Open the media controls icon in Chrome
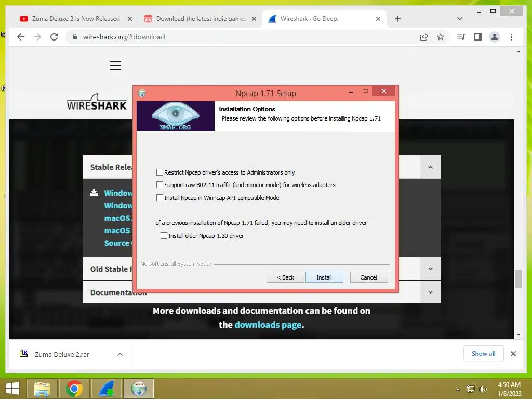This screenshot has height=399, width=532. tap(461, 37)
